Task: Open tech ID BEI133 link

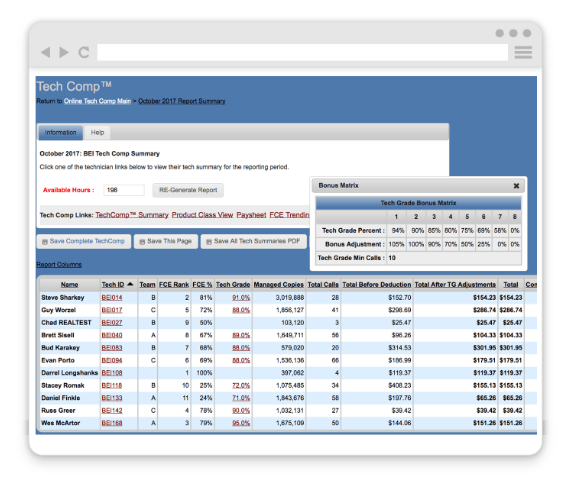Action: 112,398
